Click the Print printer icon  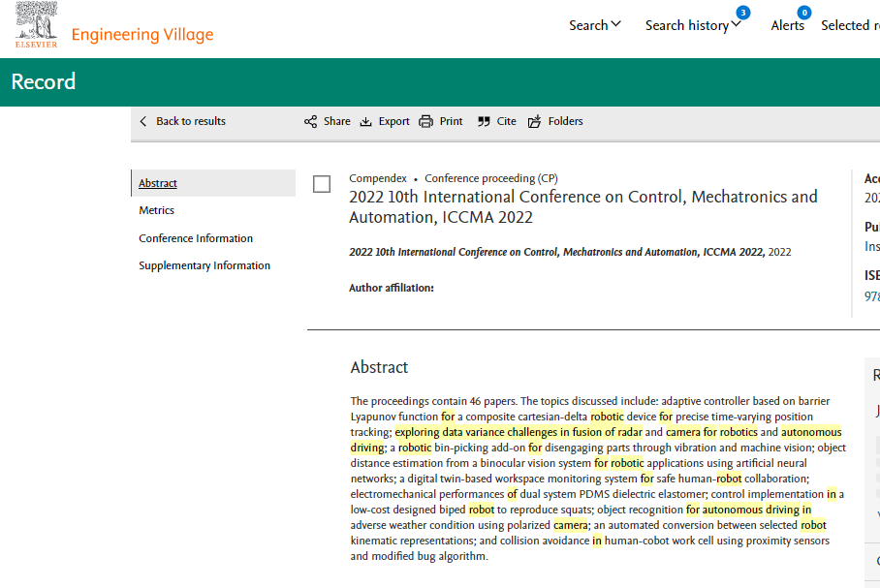coord(425,122)
